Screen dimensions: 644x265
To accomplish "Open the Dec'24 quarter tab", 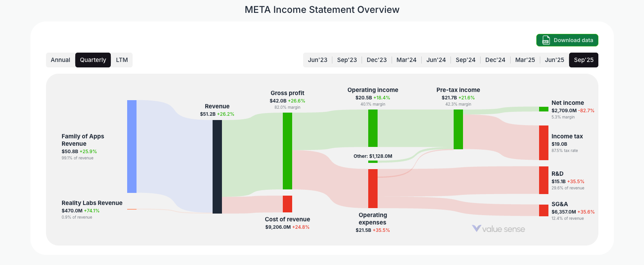I will (495, 60).
